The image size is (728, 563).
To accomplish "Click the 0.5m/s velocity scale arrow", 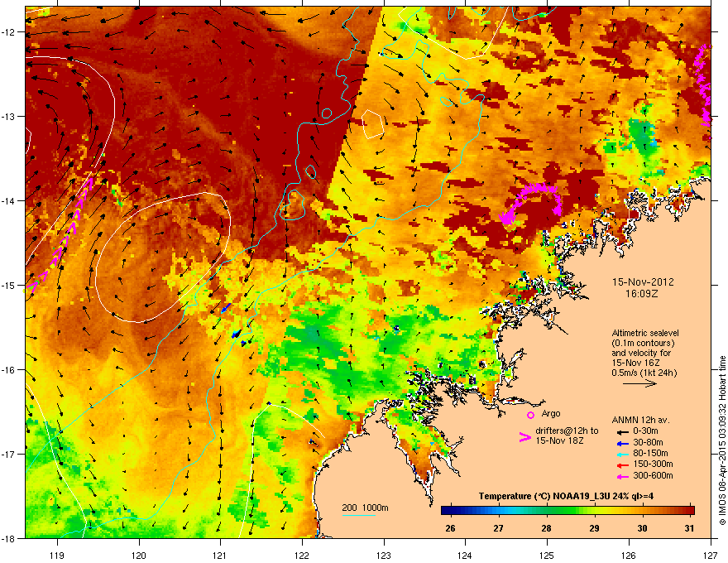I will pyautogui.click(x=639, y=383).
